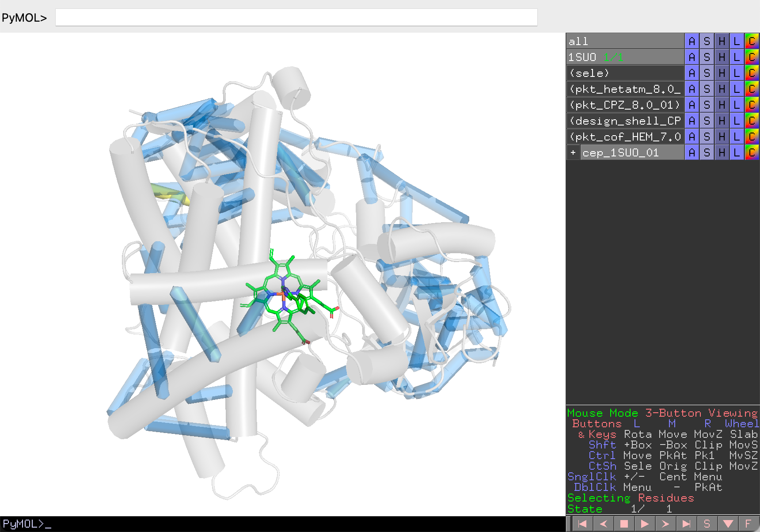The width and height of the screenshot is (760, 532).
Task: Open Color menu for all row
Action: click(x=752, y=41)
